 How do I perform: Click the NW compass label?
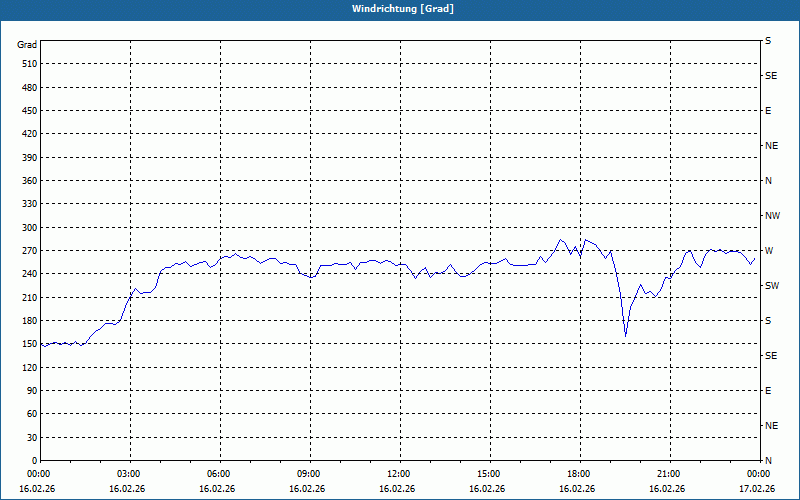coord(772,216)
